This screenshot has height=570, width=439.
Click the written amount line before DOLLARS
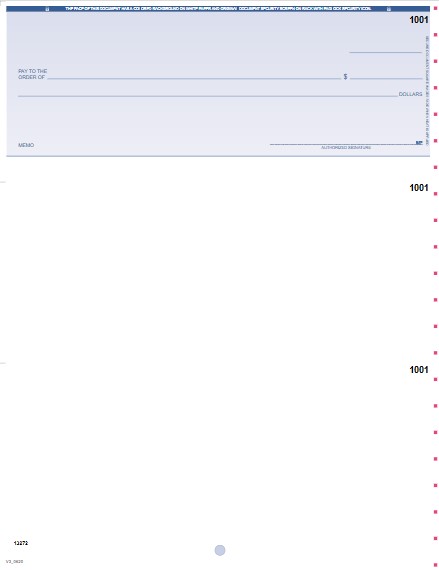click(208, 96)
